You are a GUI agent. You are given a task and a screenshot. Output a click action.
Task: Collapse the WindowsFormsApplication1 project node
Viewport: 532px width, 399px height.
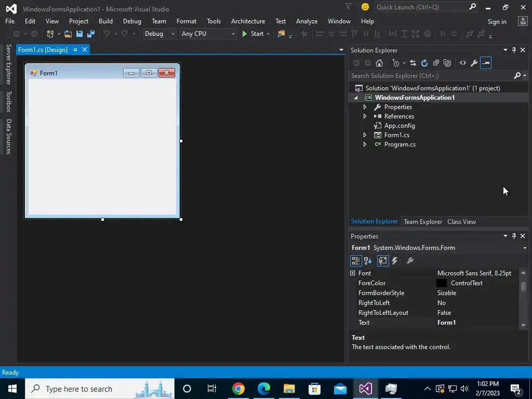click(x=356, y=98)
